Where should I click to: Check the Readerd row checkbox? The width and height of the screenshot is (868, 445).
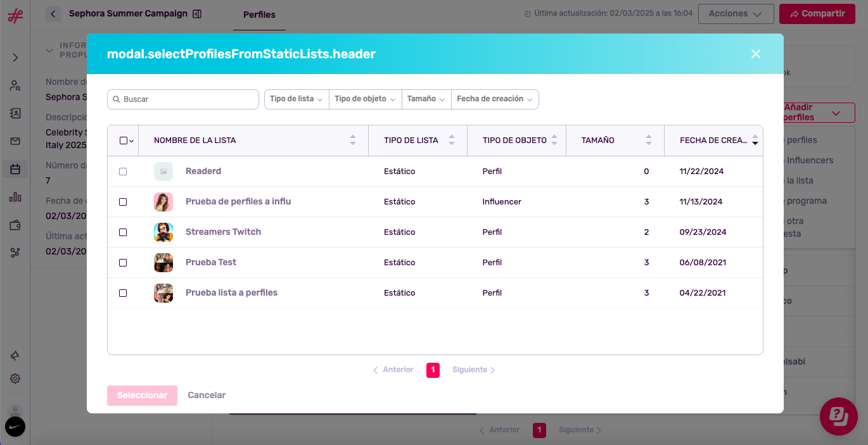123,172
